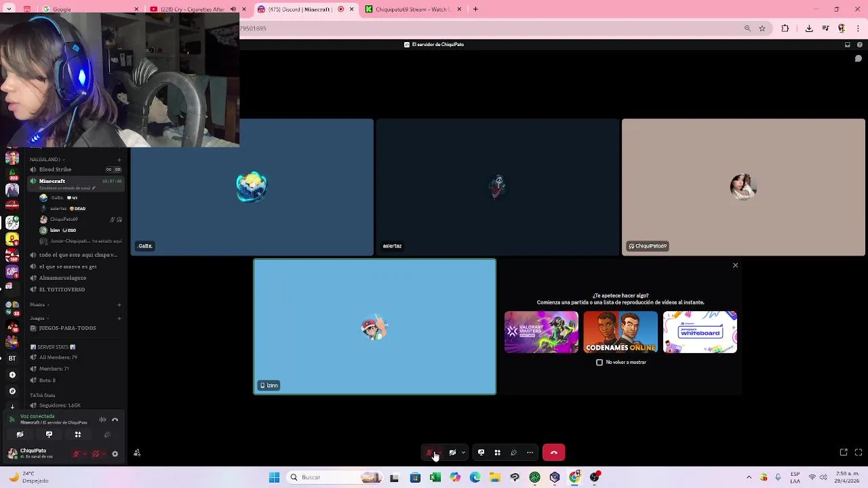Open BT server in server list
The width and height of the screenshot is (868, 488).
(x=12, y=358)
